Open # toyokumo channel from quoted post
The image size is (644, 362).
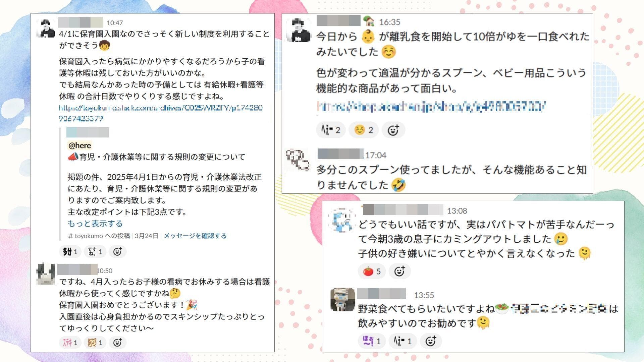tap(99, 236)
